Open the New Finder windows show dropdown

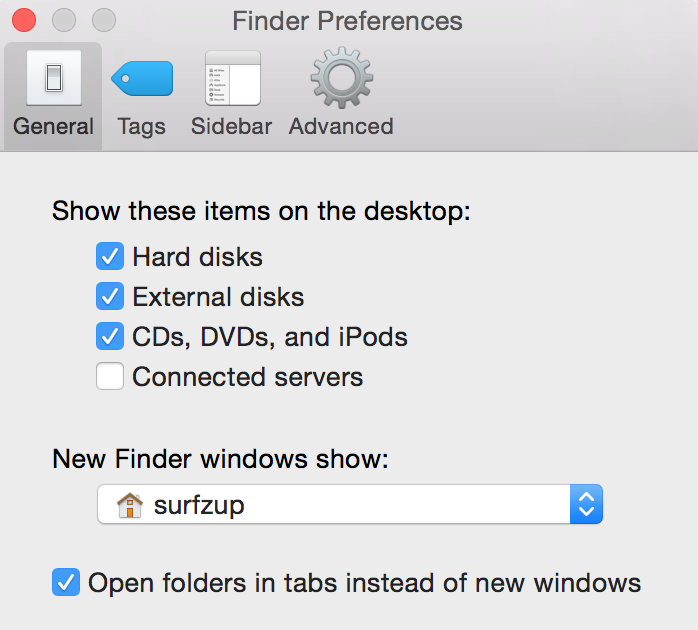point(349,505)
